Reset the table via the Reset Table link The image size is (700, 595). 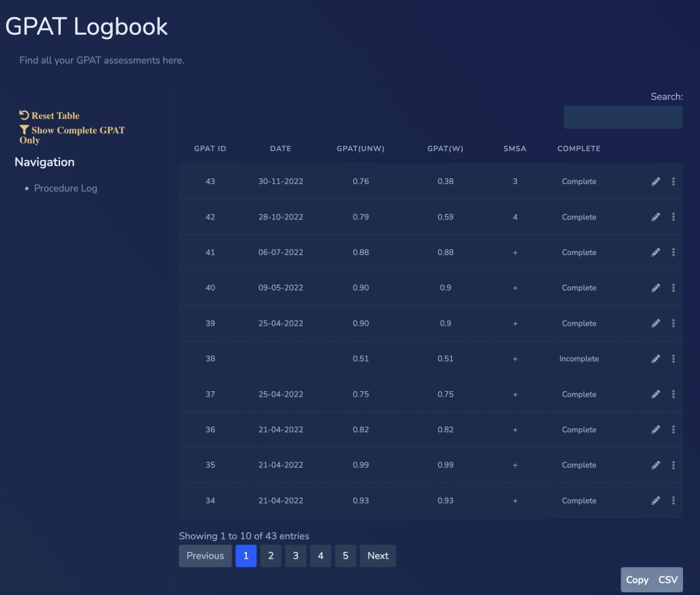coord(49,116)
